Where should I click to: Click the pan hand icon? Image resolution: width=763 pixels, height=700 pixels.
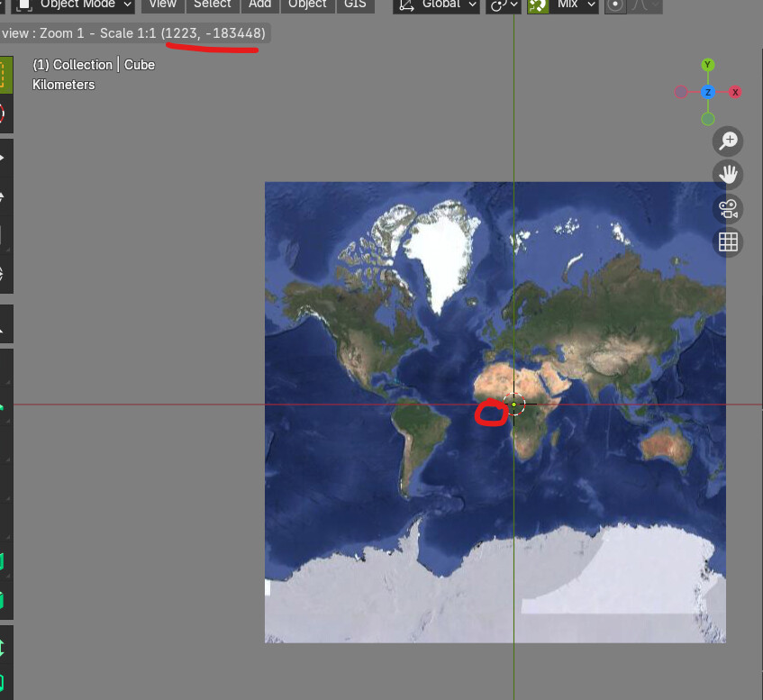[x=728, y=175]
